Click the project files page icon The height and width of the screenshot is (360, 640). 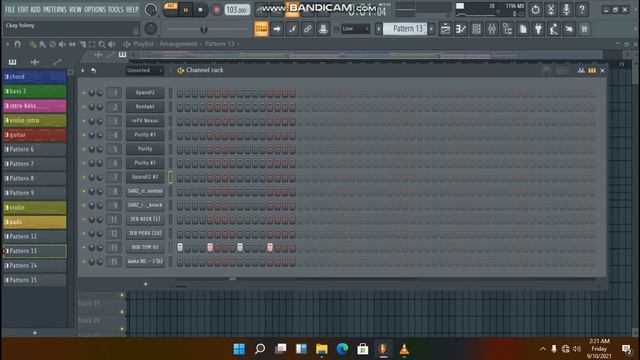pos(523,29)
